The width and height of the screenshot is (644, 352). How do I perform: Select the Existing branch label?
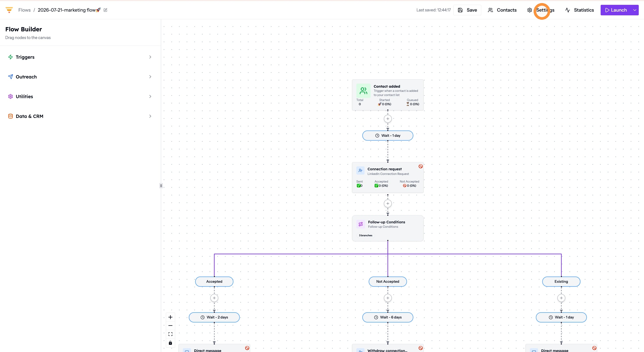click(561, 281)
